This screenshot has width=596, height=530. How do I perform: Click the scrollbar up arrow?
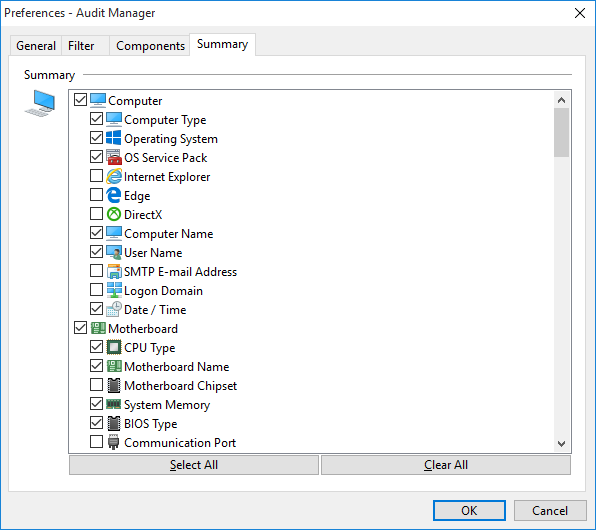coord(561,100)
